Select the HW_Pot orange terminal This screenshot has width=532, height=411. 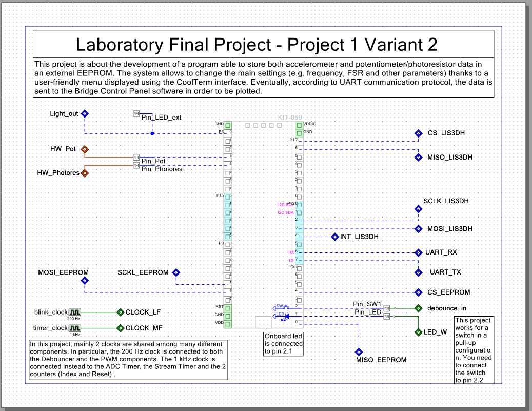(85, 149)
